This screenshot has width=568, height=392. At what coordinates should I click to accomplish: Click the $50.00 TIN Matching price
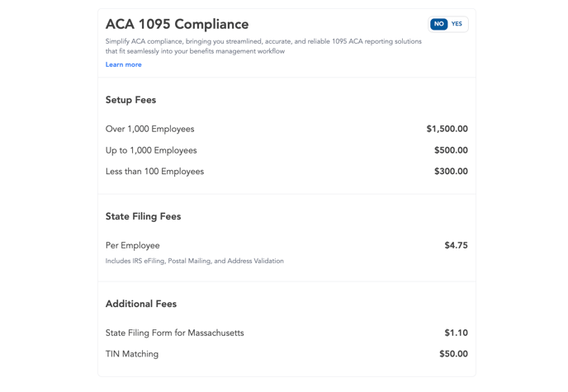click(x=453, y=354)
